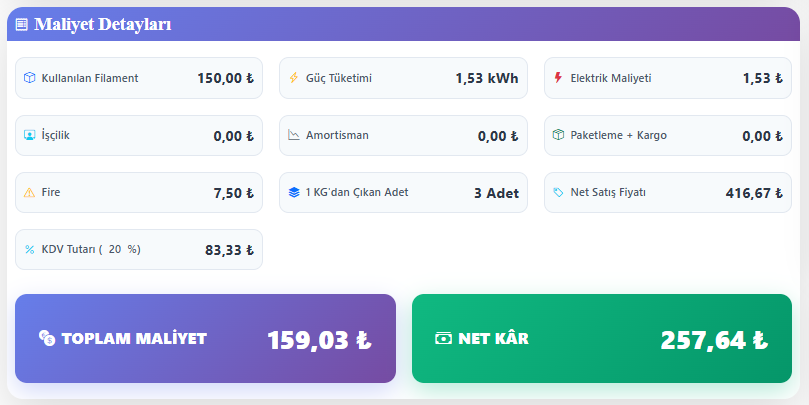The image size is (809, 405).
Task: Click the chart icon next to Amortisman
Action: click(294, 135)
